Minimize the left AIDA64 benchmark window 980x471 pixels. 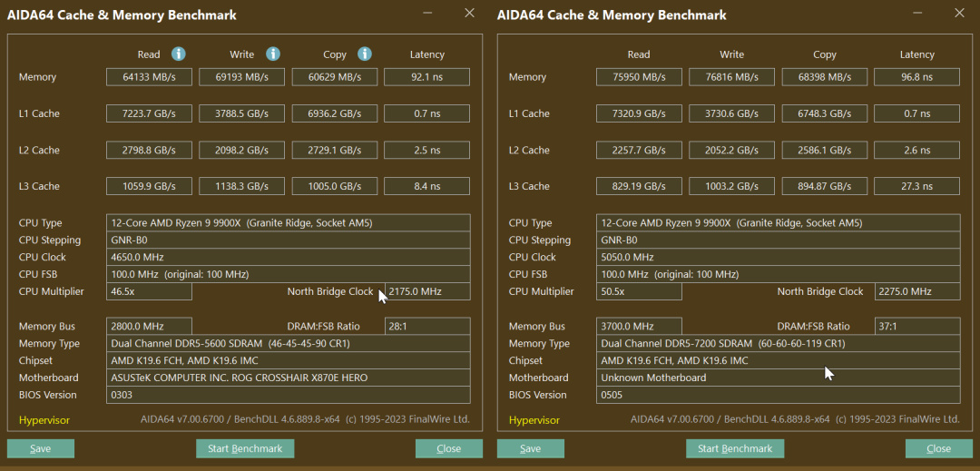click(427, 14)
